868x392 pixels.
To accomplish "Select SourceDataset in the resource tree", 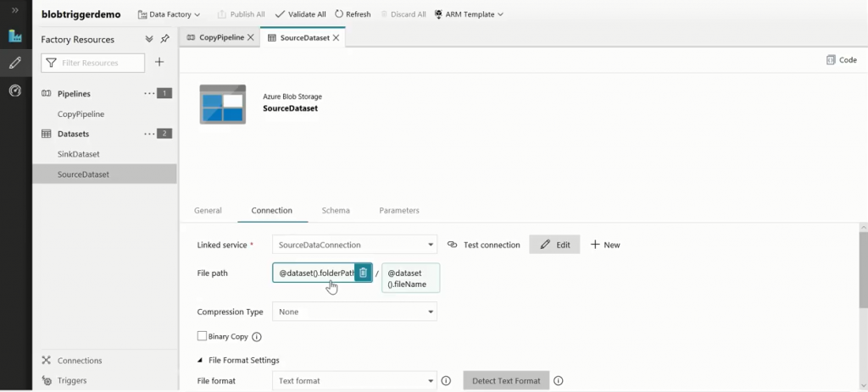I will pyautogui.click(x=104, y=174).
